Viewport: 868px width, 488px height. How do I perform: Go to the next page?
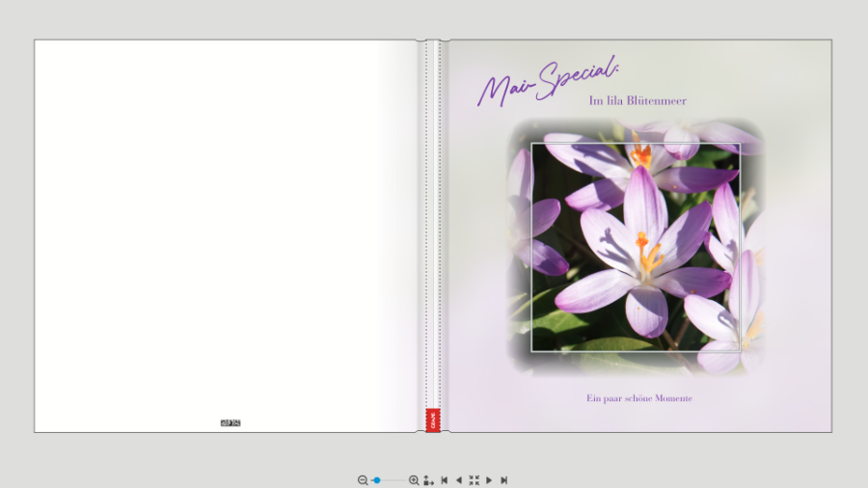489,480
